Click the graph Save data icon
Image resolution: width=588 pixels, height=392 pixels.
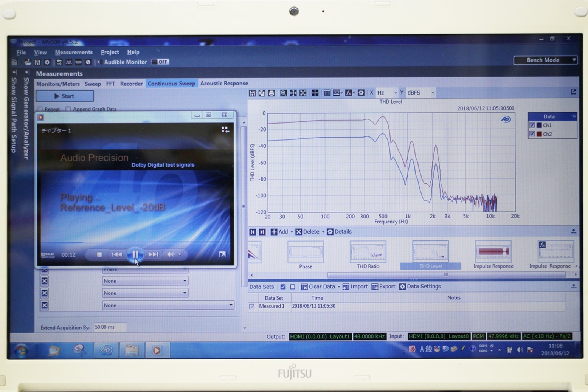[252, 93]
